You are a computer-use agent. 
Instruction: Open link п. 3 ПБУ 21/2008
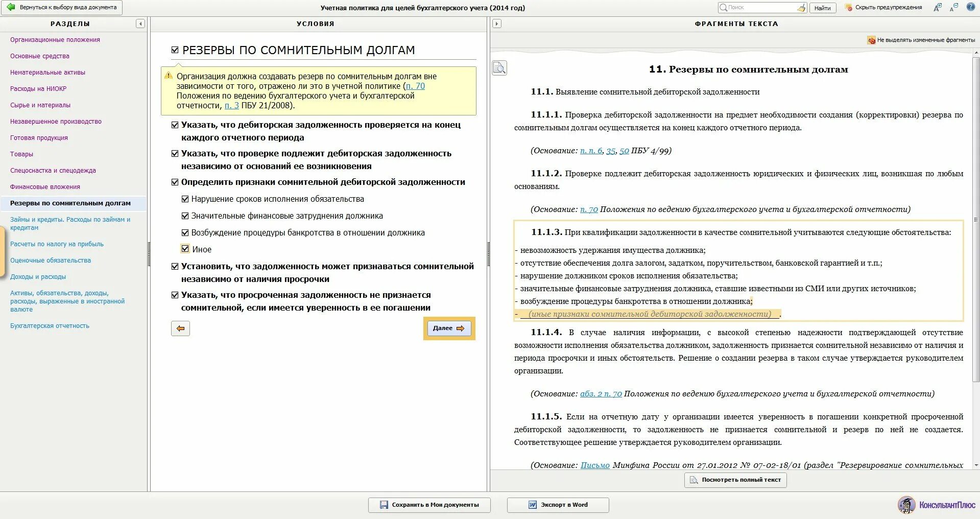point(232,106)
